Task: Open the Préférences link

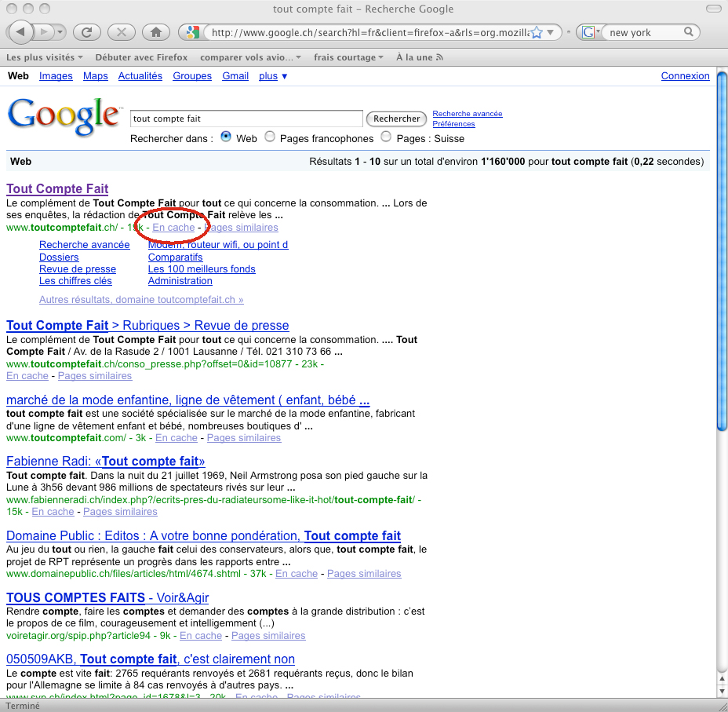Action: click(x=453, y=123)
